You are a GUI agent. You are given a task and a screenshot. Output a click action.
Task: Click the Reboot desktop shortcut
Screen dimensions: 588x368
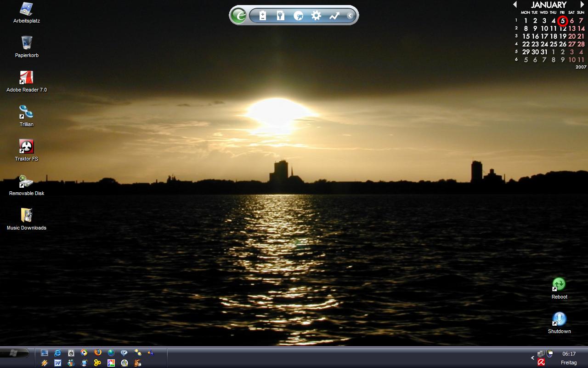click(559, 285)
